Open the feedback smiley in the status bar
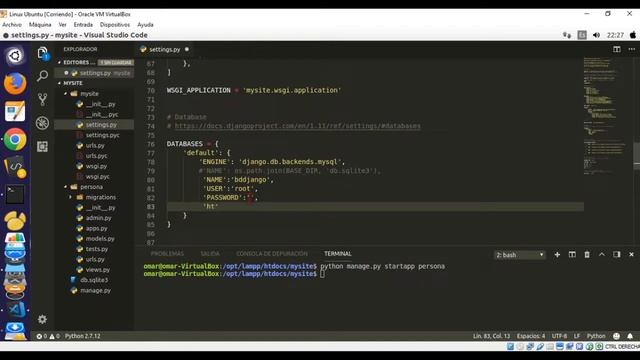 [616, 336]
